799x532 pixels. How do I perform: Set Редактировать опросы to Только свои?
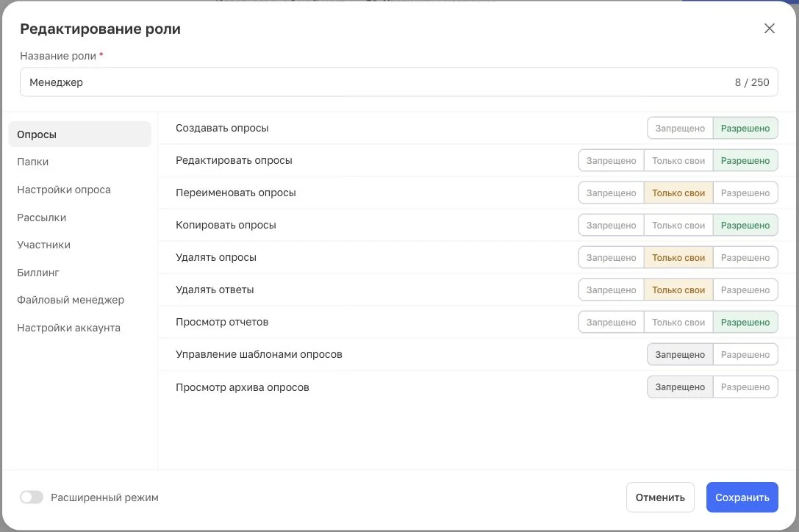point(678,160)
